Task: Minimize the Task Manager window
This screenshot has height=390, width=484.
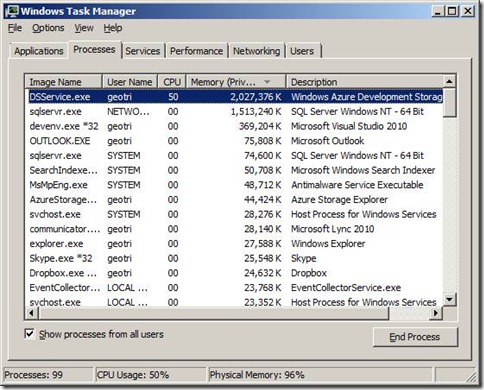Action: click(x=438, y=11)
